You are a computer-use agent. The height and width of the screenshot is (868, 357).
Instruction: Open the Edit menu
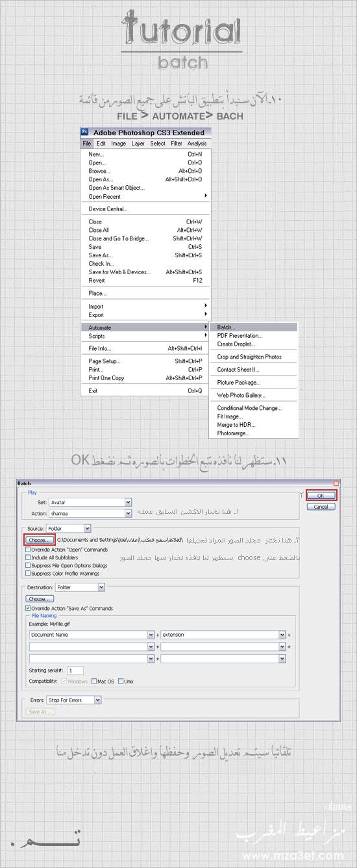[x=101, y=144]
